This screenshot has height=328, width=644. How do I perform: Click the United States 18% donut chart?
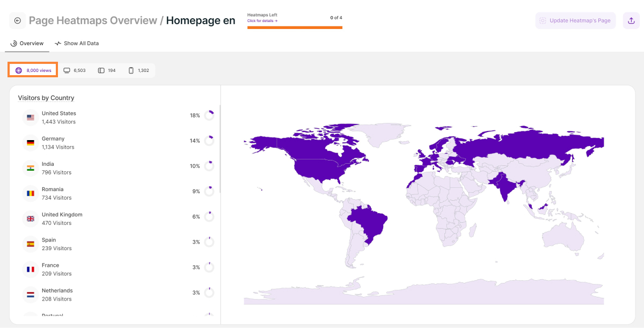209,115
